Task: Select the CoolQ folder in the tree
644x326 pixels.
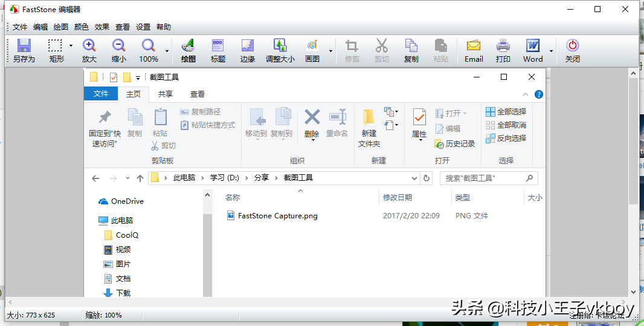Action: [121, 235]
